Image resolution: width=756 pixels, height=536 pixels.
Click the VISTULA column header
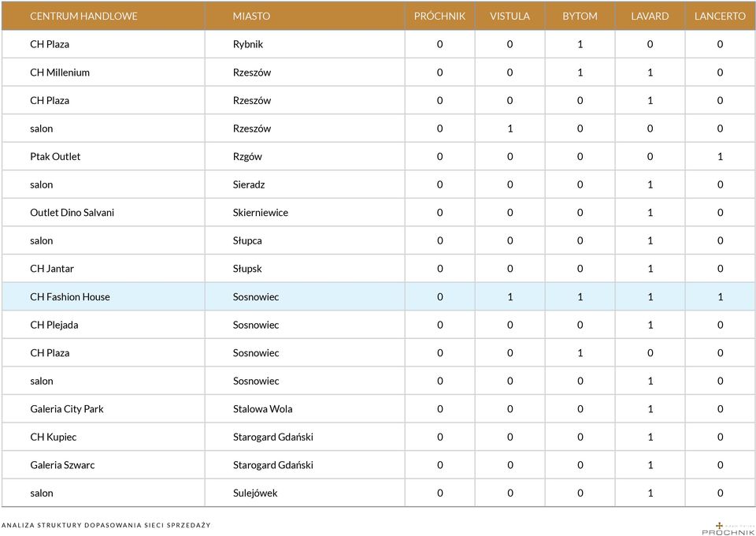(510, 16)
